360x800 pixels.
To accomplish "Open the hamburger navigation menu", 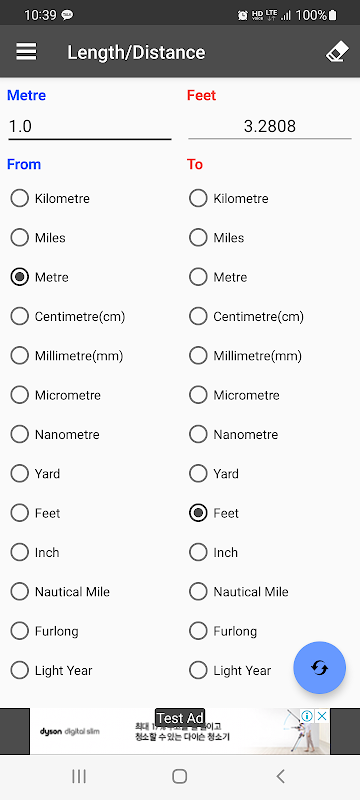I will pos(27,52).
